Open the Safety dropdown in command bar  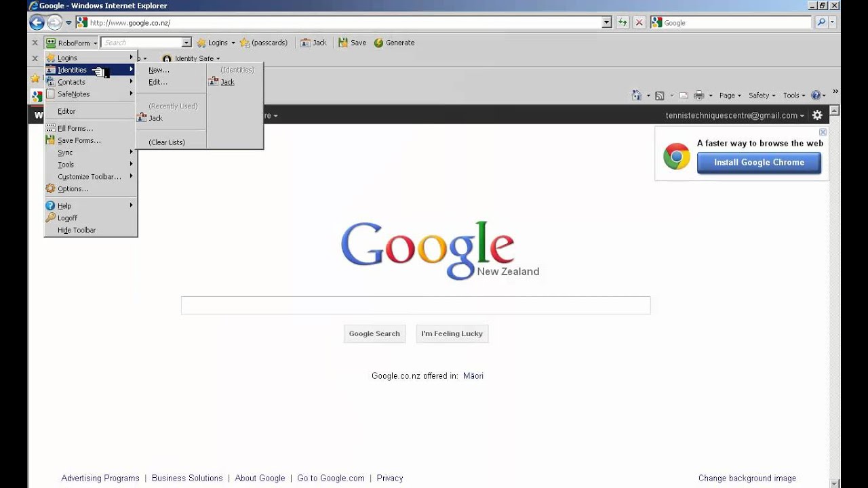pyautogui.click(x=762, y=96)
